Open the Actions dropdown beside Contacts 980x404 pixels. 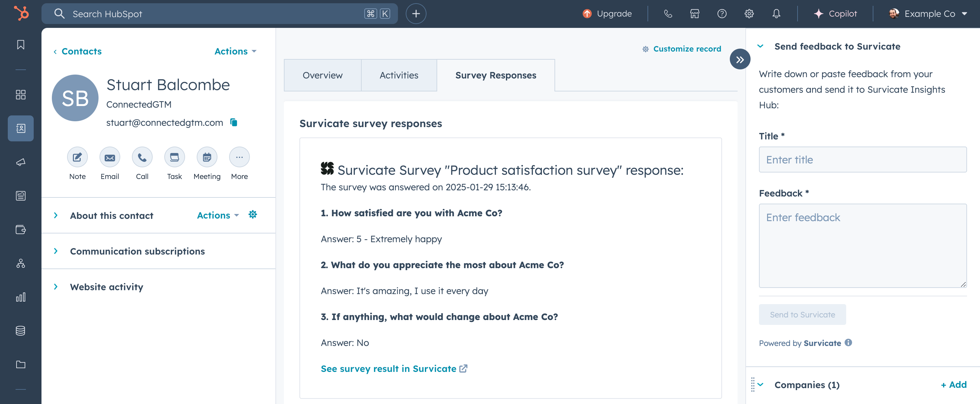[x=235, y=52]
